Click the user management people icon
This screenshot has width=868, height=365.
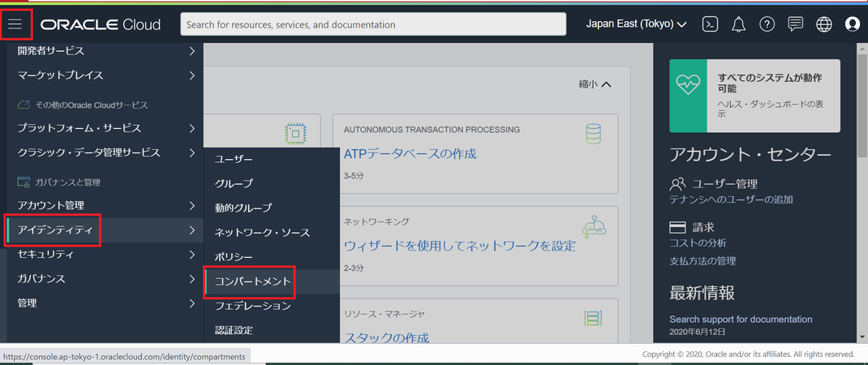(x=677, y=184)
